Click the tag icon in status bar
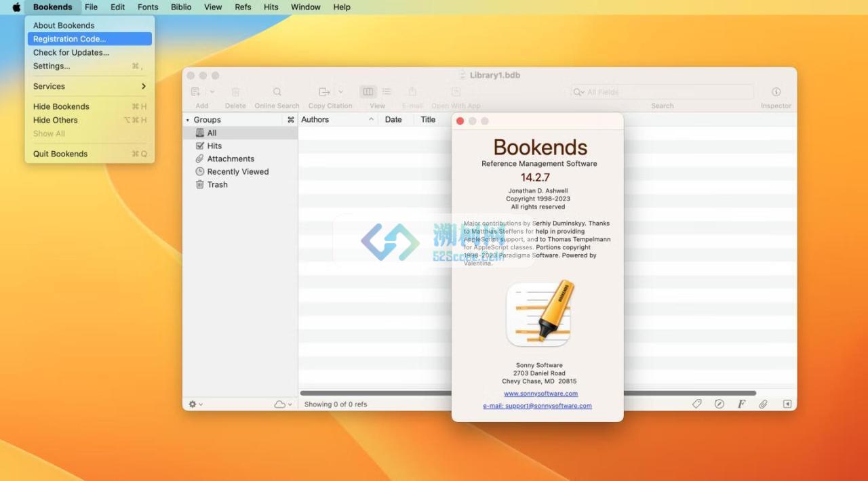Viewport: 868px width, 481px height. click(x=696, y=404)
